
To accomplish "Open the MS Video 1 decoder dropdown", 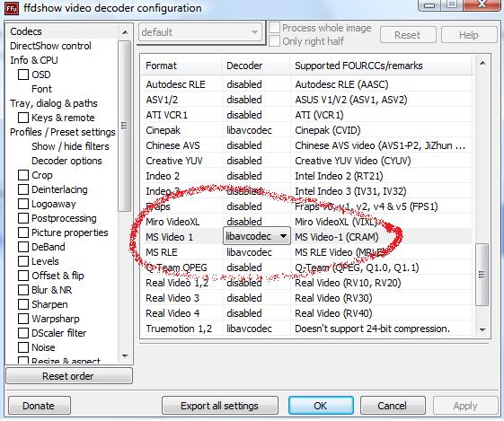I will point(257,236).
